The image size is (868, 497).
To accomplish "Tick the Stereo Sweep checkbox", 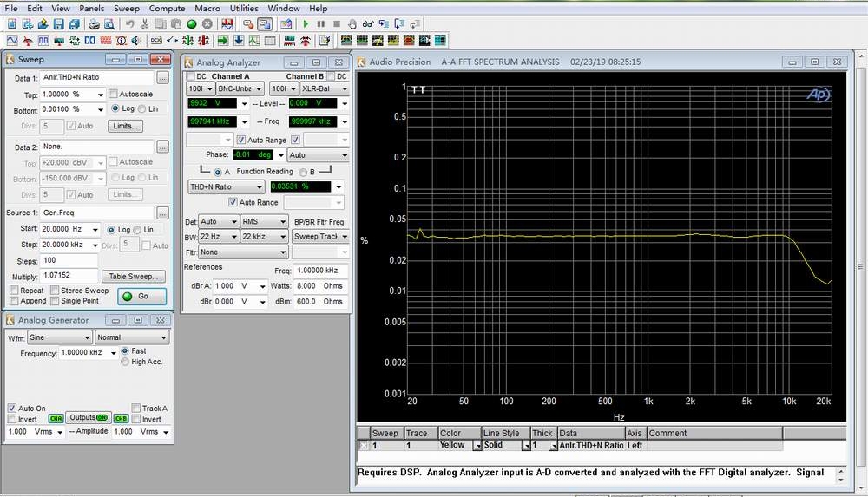I will [55, 290].
